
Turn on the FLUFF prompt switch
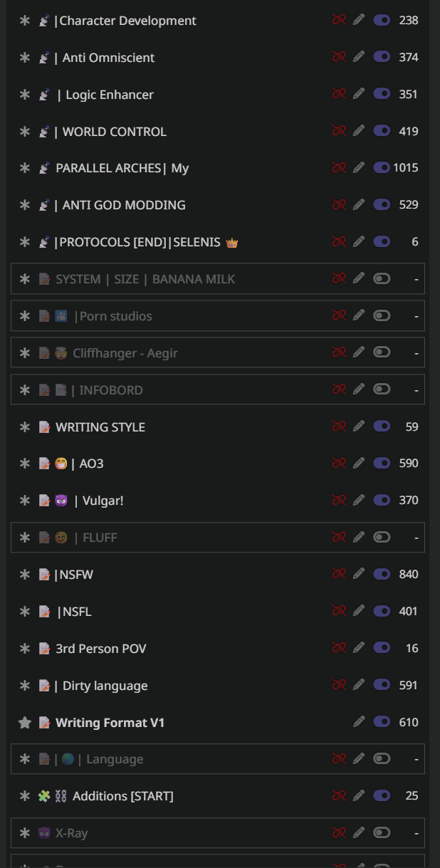(382, 537)
